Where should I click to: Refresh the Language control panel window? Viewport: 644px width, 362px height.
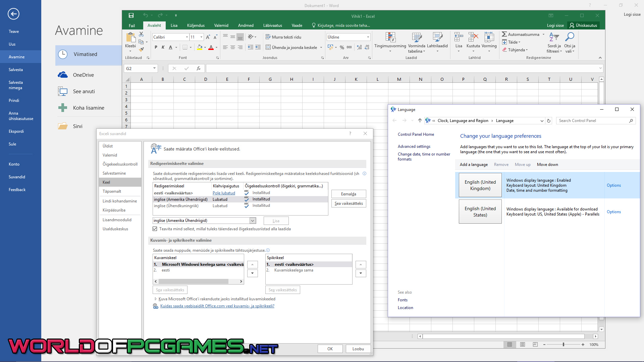549,121
